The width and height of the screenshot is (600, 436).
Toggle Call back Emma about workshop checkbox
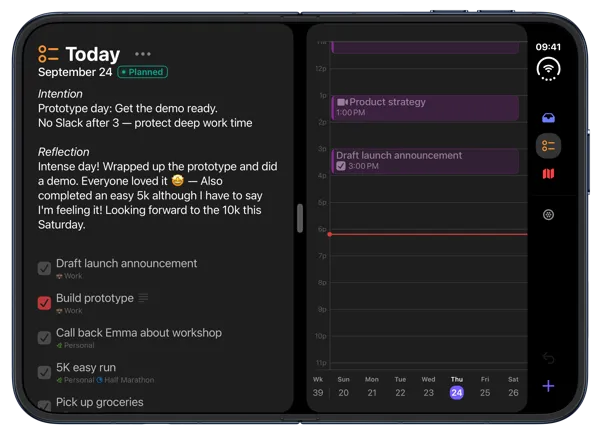point(44,338)
